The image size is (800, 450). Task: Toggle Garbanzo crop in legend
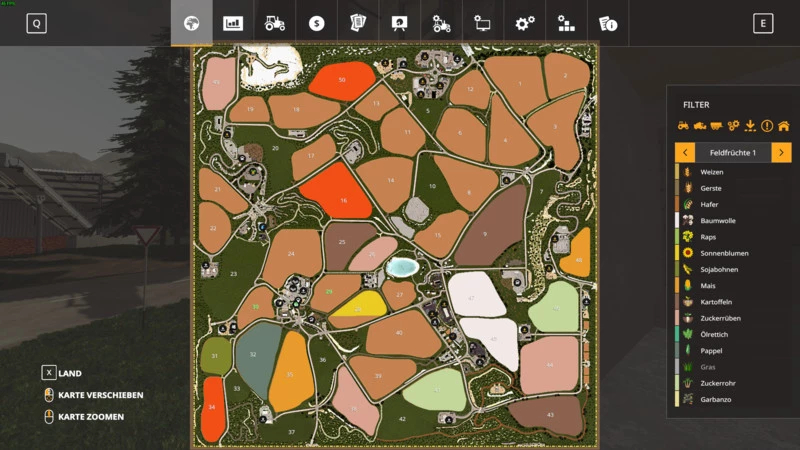733,399
